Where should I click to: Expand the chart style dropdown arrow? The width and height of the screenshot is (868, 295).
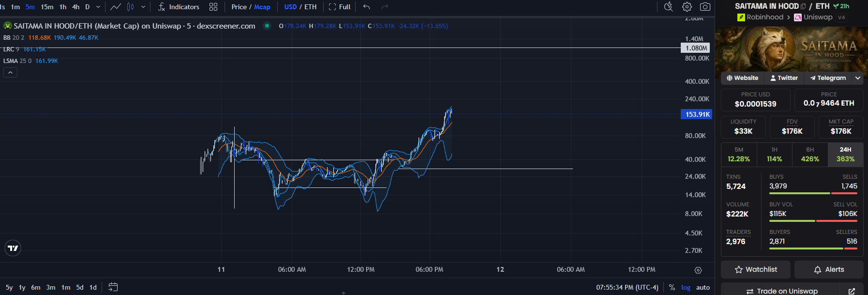click(x=143, y=7)
